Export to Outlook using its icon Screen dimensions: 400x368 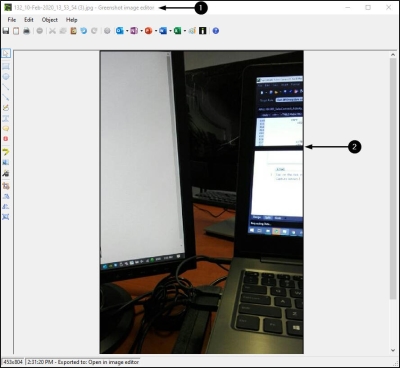119,31
